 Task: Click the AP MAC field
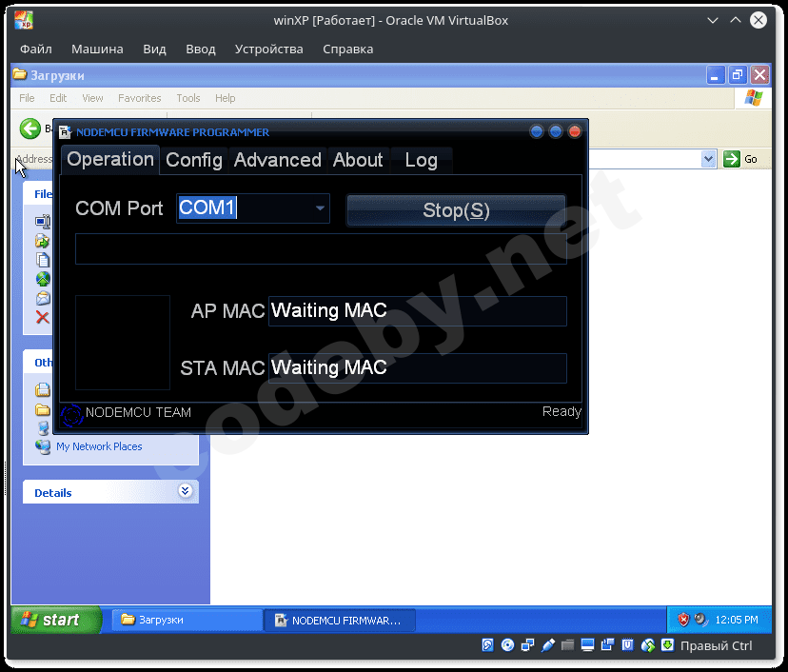417,310
